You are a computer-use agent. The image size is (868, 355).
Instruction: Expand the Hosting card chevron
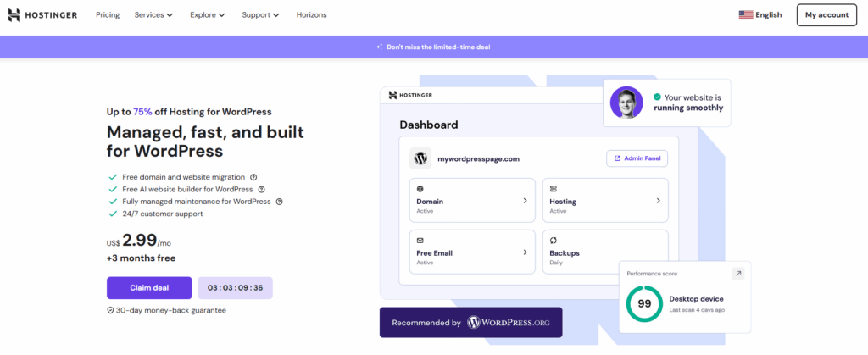(x=658, y=201)
